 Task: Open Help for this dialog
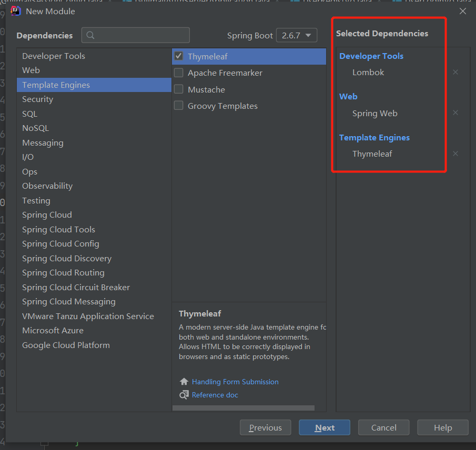[x=443, y=427]
